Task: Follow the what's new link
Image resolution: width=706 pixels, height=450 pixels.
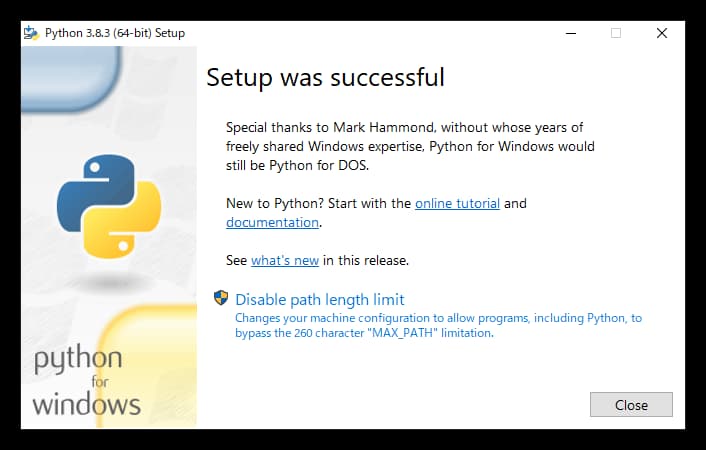Action: click(285, 260)
